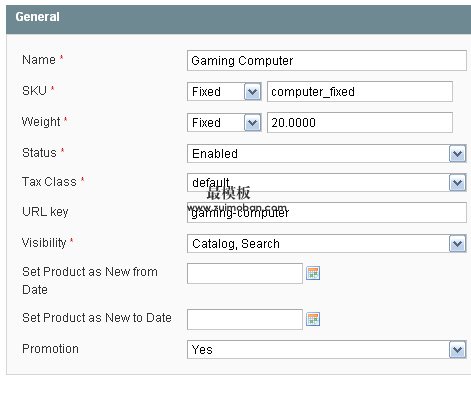
Task: Click the New from Date input field
Action: tap(245, 273)
